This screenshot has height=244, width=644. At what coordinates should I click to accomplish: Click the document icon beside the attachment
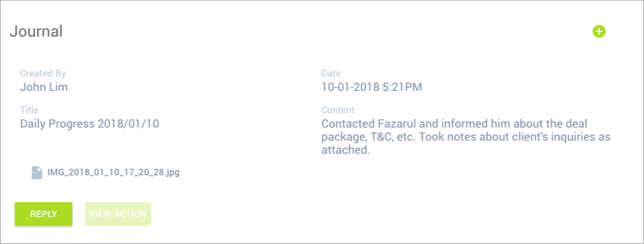pyautogui.click(x=37, y=172)
